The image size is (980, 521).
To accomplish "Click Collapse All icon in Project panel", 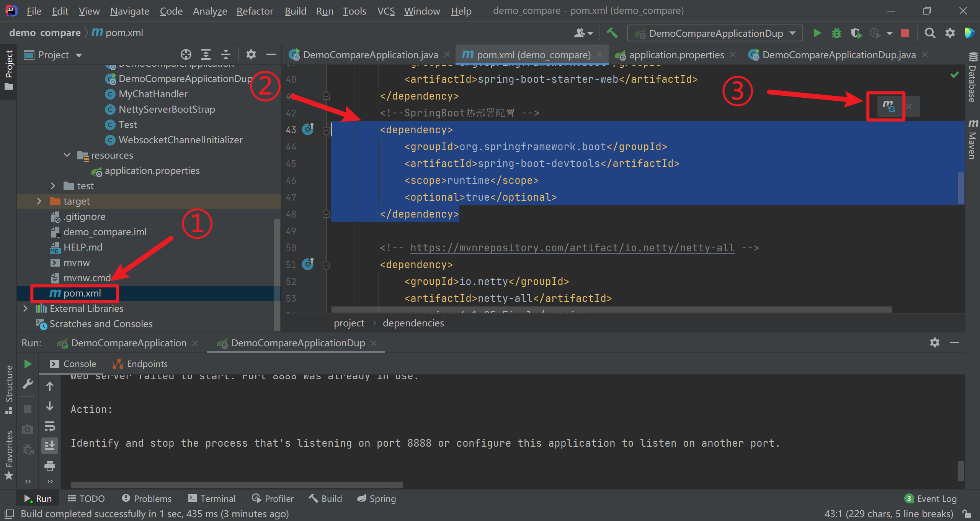I will pyautogui.click(x=226, y=55).
